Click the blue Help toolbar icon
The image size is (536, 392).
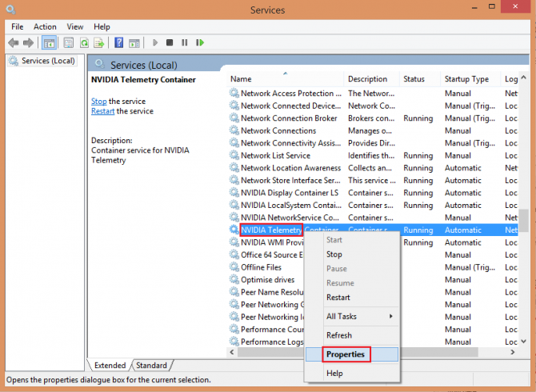coord(118,42)
